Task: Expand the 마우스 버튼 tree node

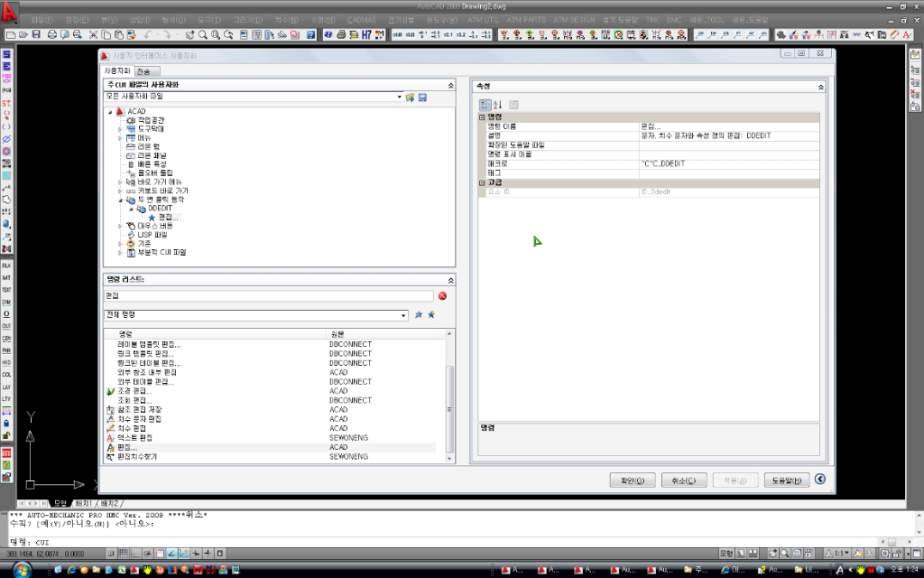Action: 120,226
